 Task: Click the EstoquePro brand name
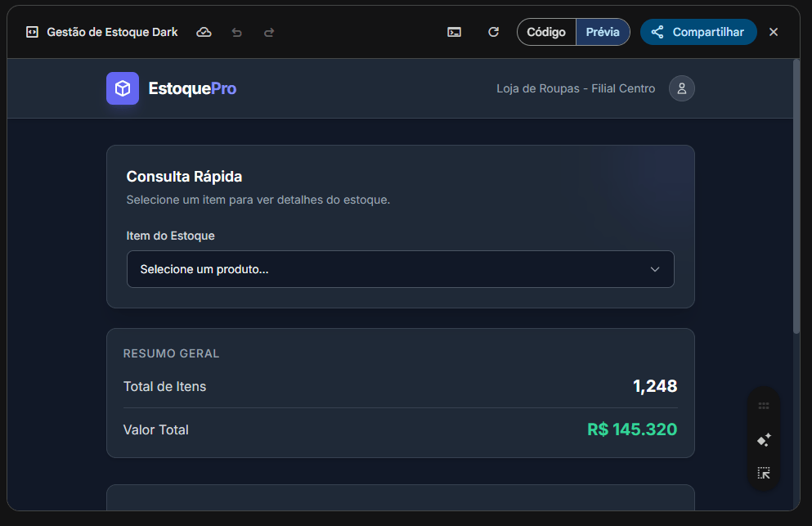click(x=192, y=88)
